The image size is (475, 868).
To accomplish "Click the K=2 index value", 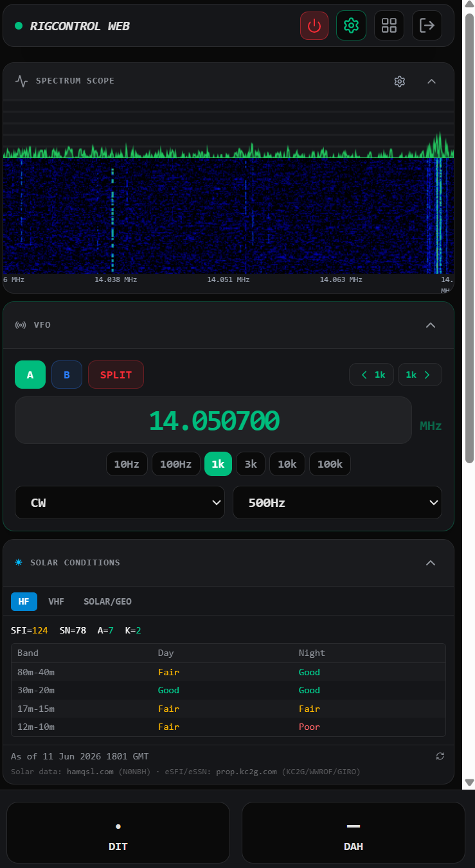I will (132, 630).
